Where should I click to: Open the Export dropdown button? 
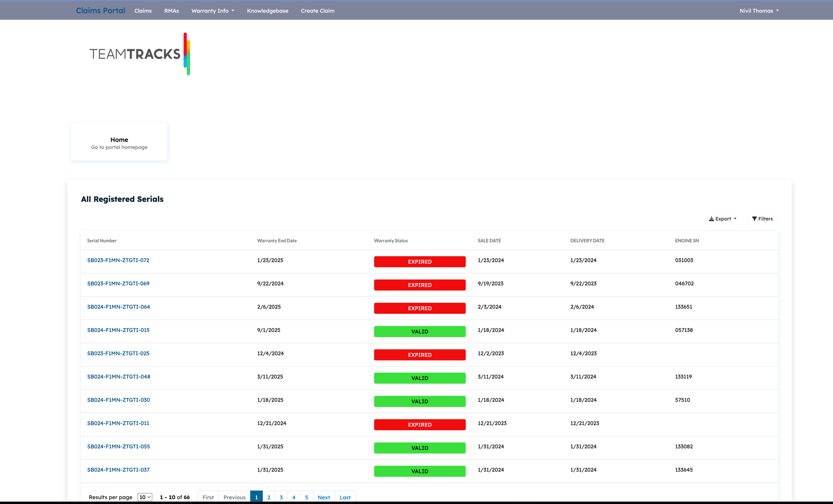tap(723, 219)
